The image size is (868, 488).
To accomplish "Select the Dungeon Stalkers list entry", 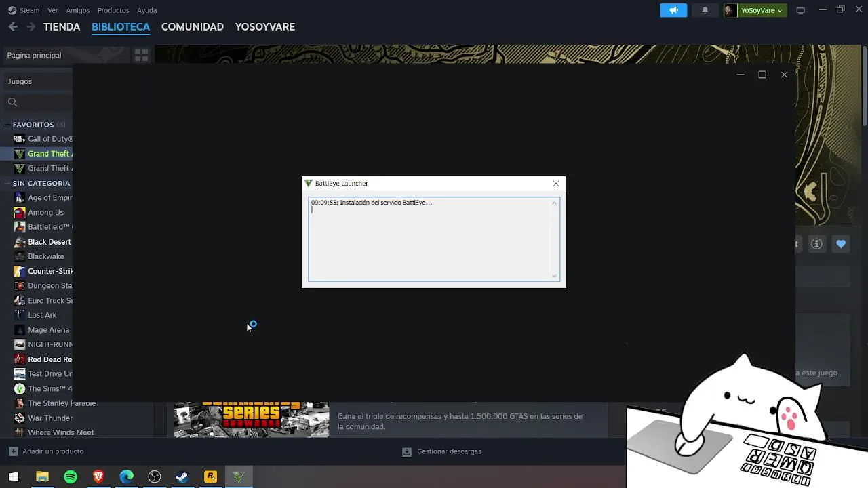I will tap(50, 286).
